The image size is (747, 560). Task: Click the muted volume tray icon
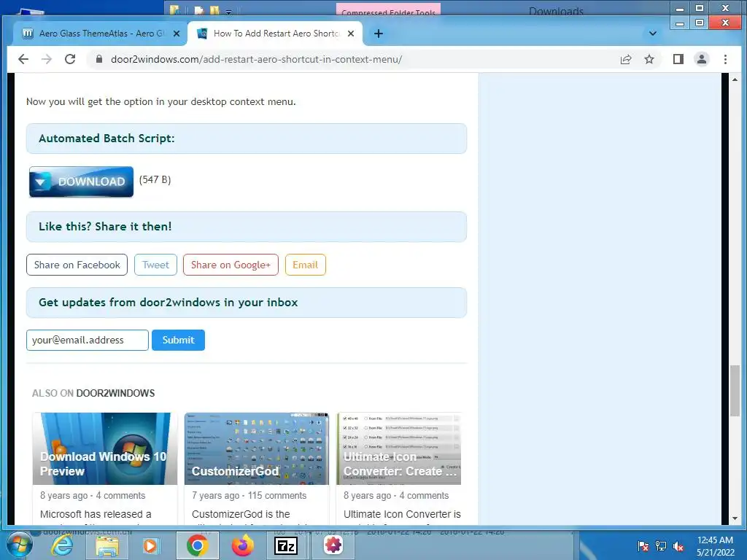[x=678, y=546]
